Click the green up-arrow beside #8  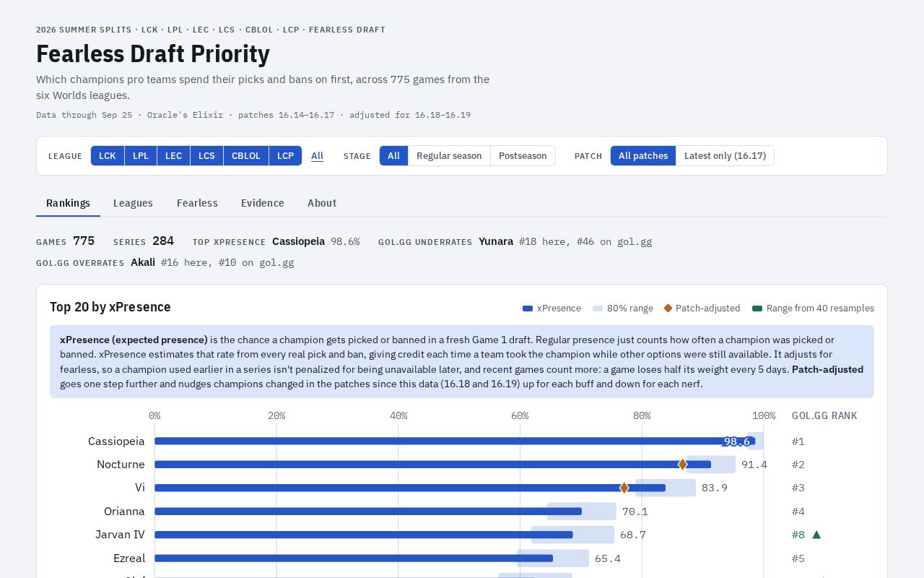816,535
